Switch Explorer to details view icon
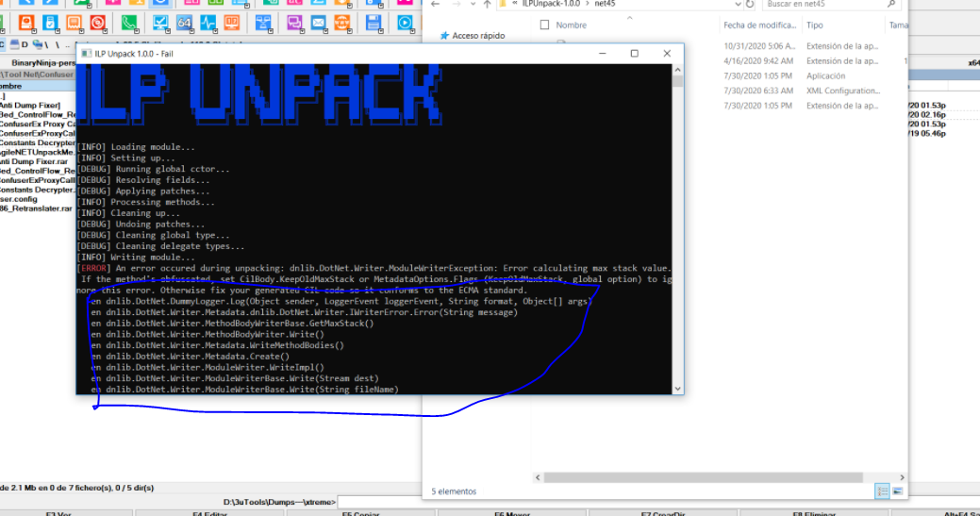This screenshot has width=980, height=516. click(882, 491)
